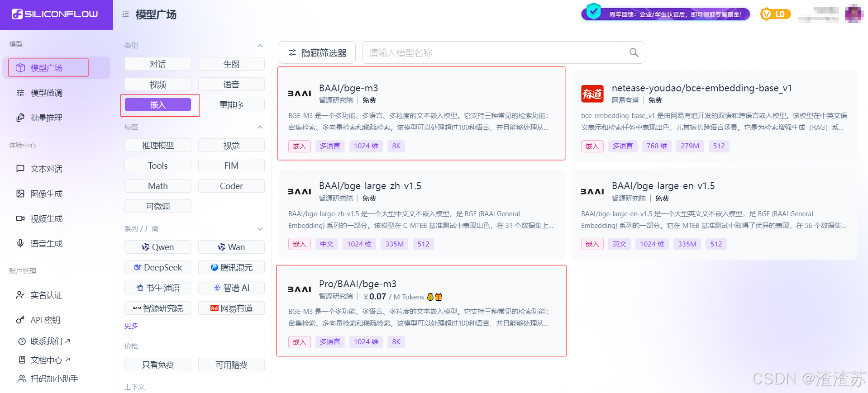Filter by 智谱 AI vendor

click(231, 288)
